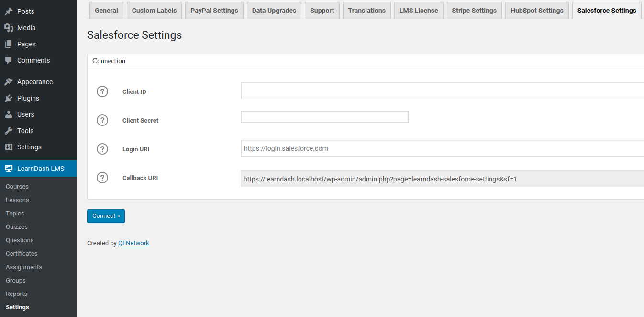Click the help icon beside Login URI
The width and height of the screenshot is (644, 317).
[102, 149]
